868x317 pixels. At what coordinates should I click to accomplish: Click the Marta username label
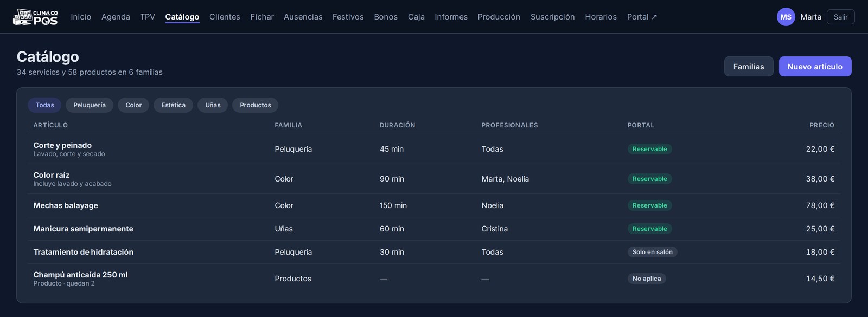[810, 17]
